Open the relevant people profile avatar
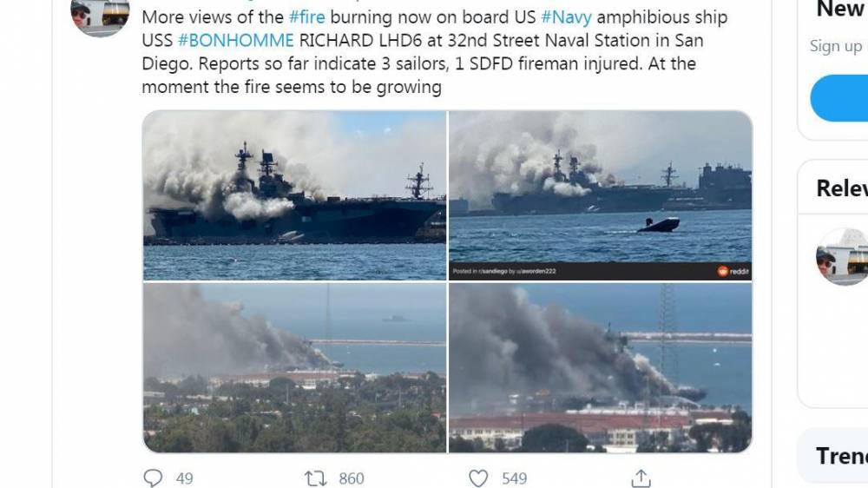The height and width of the screenshot is (488, 868). click(843, 256)
